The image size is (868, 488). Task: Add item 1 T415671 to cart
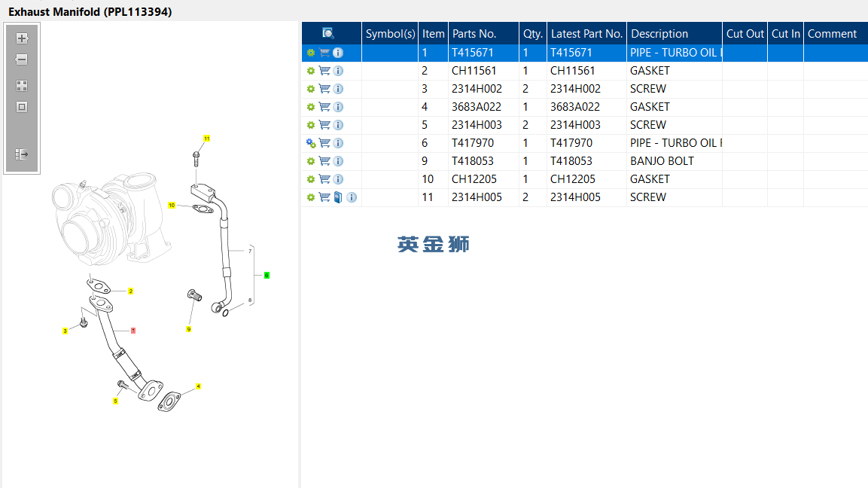coord(324,53)
